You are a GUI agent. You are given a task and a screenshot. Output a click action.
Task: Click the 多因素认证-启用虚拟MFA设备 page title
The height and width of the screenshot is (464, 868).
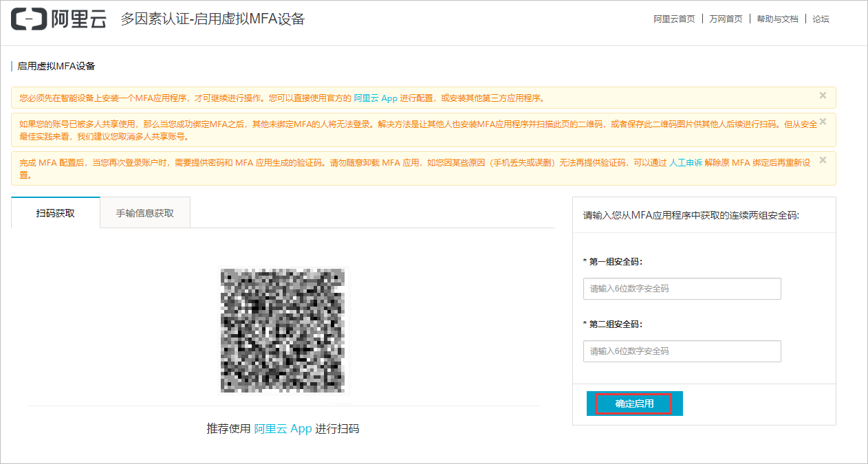point(213,19)
